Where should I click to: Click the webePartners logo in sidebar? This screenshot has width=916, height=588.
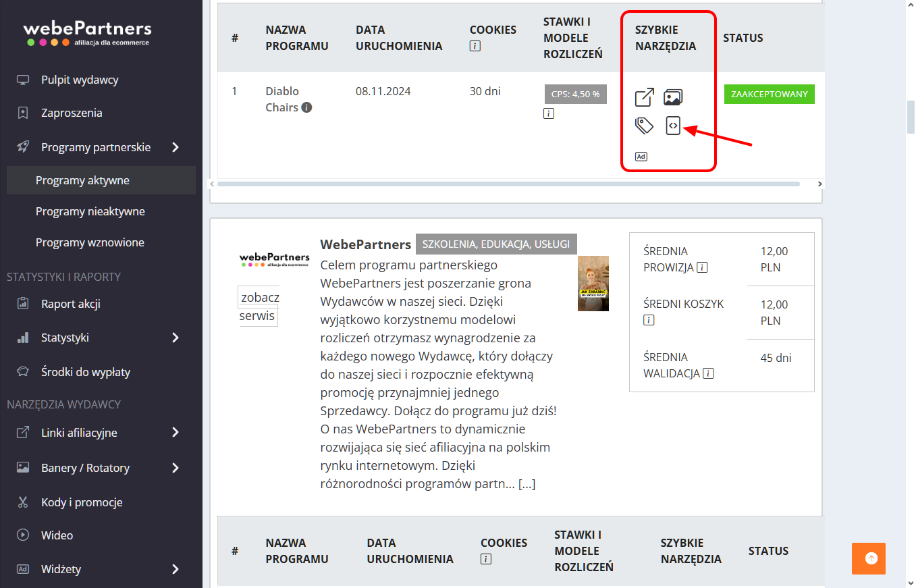click(x=87, y=34)
